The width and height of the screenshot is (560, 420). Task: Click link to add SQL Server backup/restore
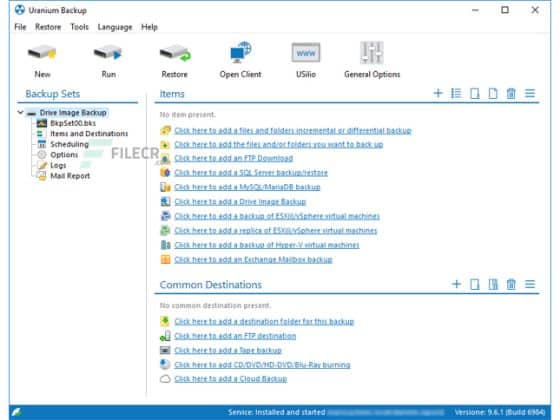(x=251, y=173)
